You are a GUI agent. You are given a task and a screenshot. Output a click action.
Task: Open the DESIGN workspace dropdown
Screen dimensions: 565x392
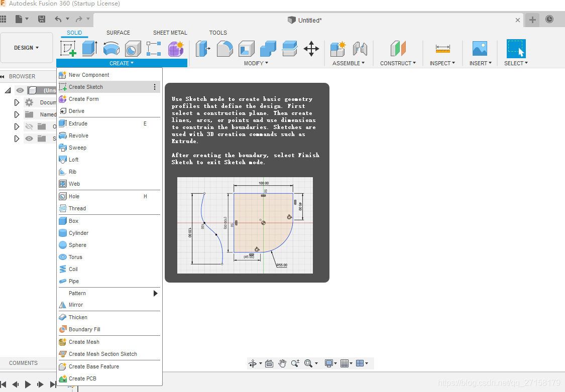27,48
